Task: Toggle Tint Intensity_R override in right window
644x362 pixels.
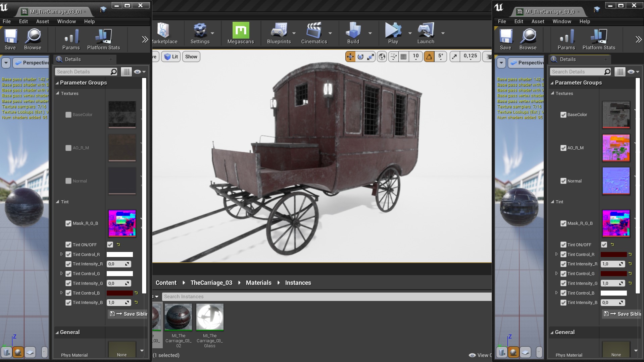Action: (x=563, y=264)
